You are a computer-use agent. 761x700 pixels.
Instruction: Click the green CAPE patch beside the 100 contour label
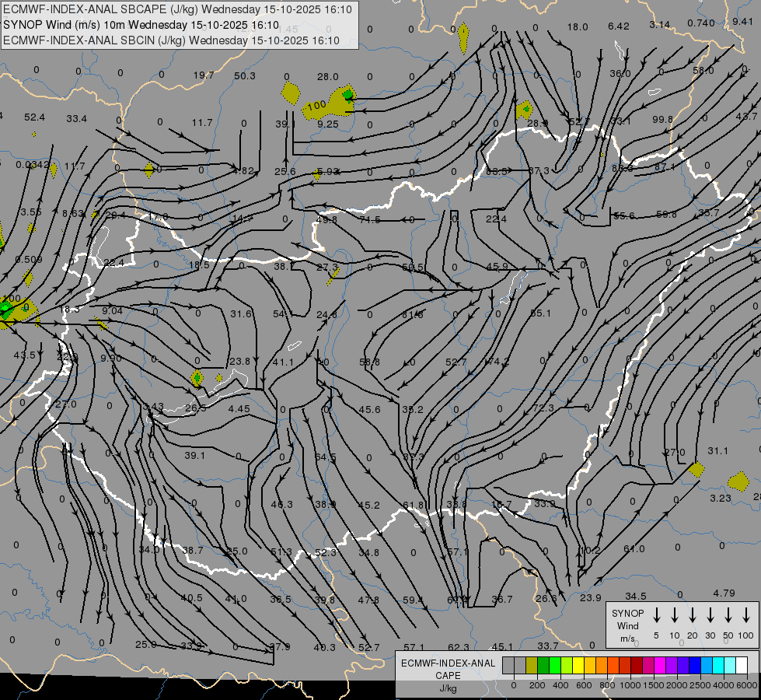[x=348, y=94]
